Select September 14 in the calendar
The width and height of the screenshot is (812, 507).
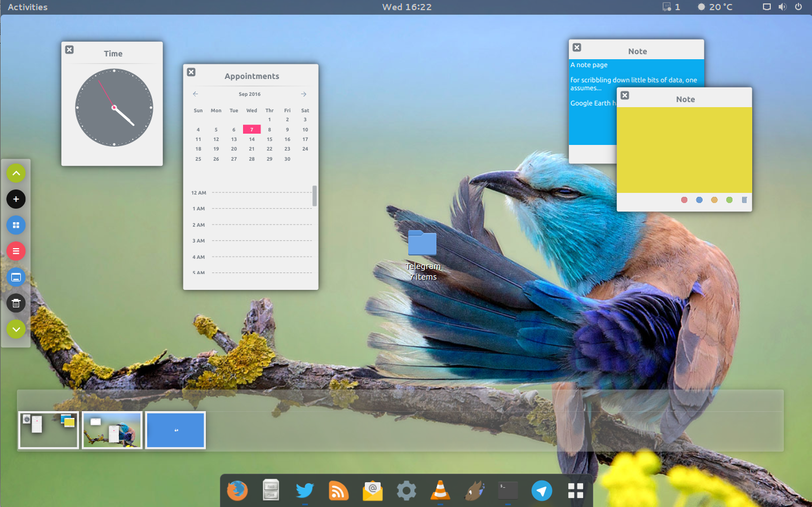[251, 139]
